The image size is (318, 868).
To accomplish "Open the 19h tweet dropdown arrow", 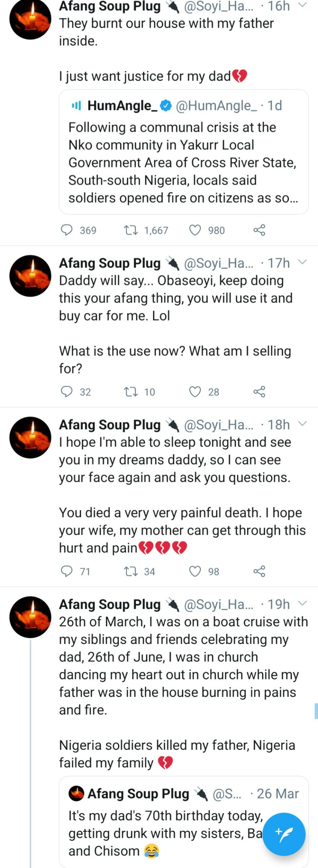I will tap(302, 603).
